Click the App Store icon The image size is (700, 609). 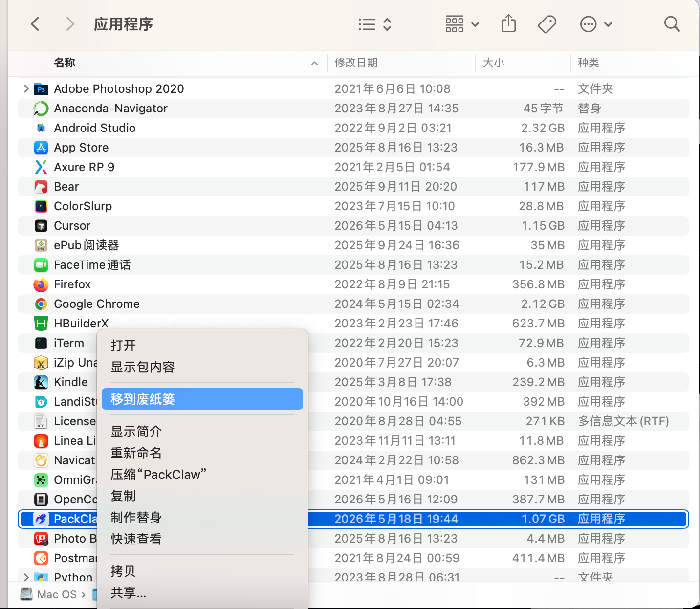[x=41, y=148]
